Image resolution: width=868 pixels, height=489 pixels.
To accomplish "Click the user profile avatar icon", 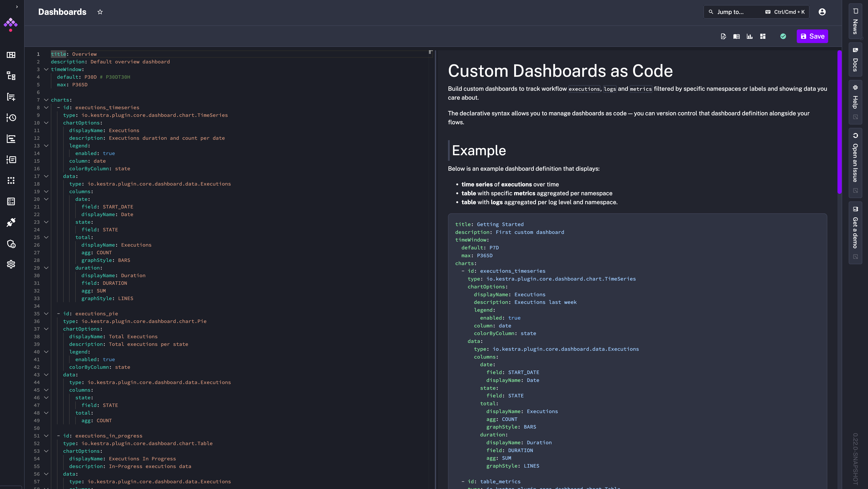I will point(822,12).
